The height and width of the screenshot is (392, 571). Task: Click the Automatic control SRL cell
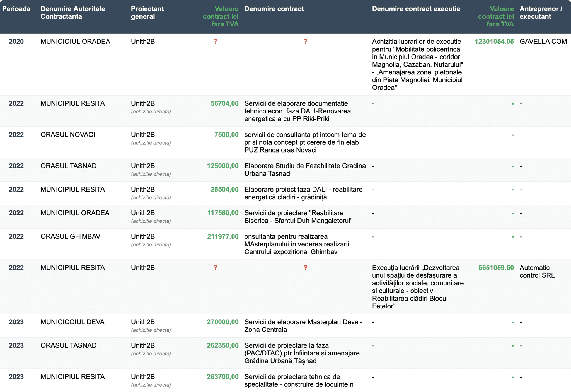pos(537,272)
